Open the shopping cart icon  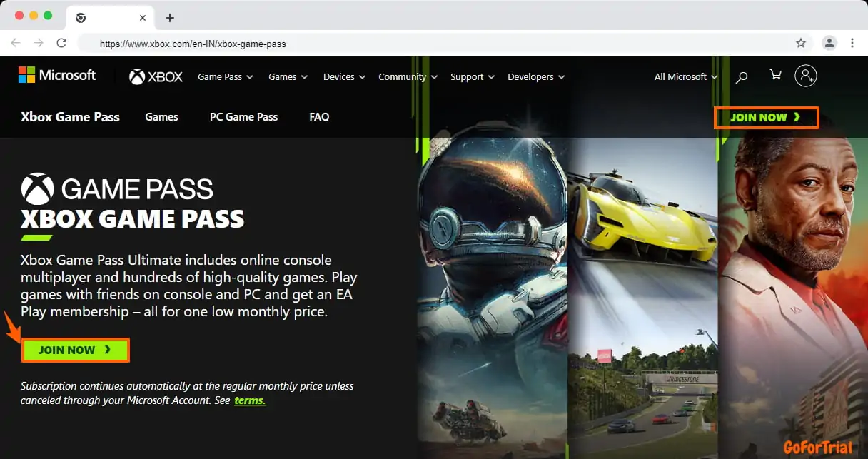(775, 75)
